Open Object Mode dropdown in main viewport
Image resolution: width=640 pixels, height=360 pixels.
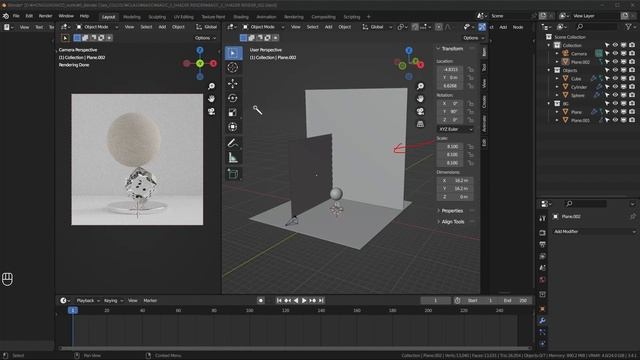tap(263, 27)
